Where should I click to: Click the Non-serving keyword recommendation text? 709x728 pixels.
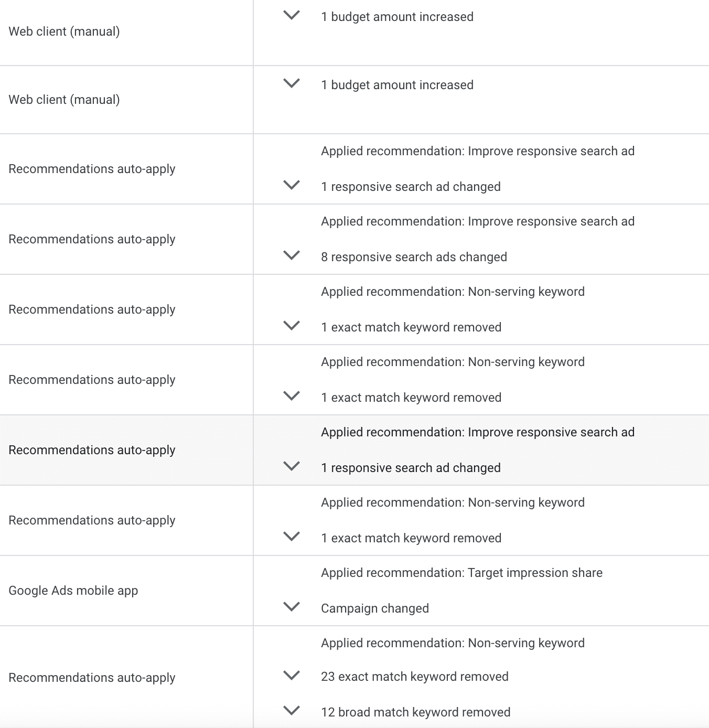point(453,291)
